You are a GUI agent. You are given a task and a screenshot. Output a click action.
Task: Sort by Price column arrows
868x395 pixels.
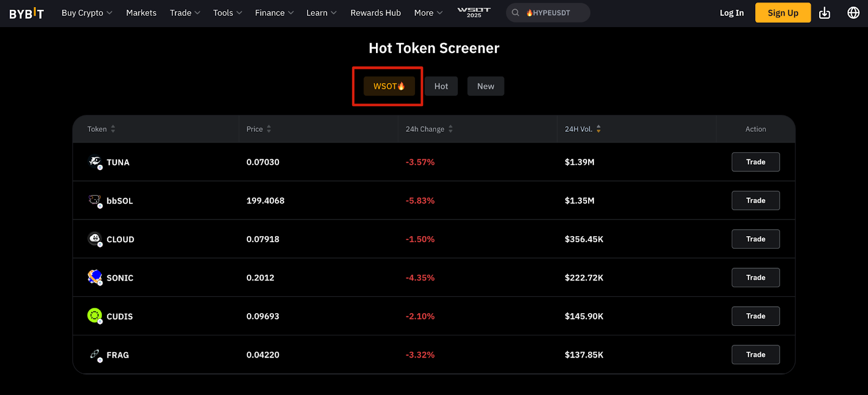269,129
